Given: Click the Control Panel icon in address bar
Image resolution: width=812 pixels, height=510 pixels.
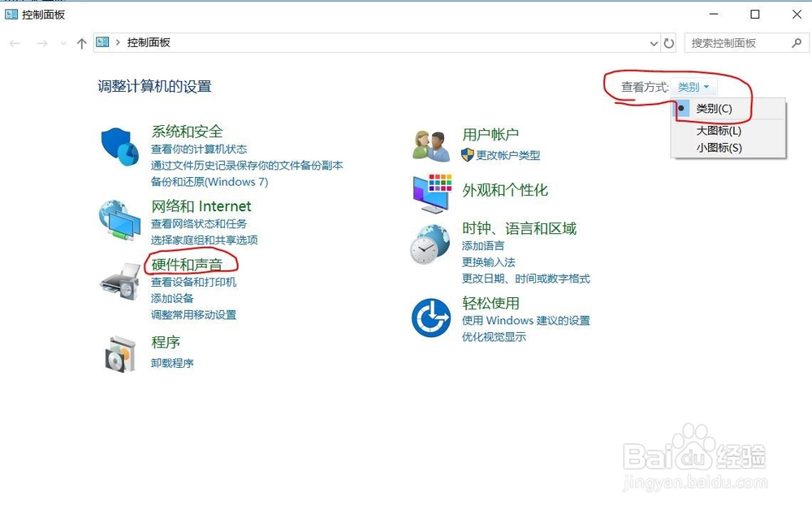Looking at the screenshot, I should pos(102,42).
